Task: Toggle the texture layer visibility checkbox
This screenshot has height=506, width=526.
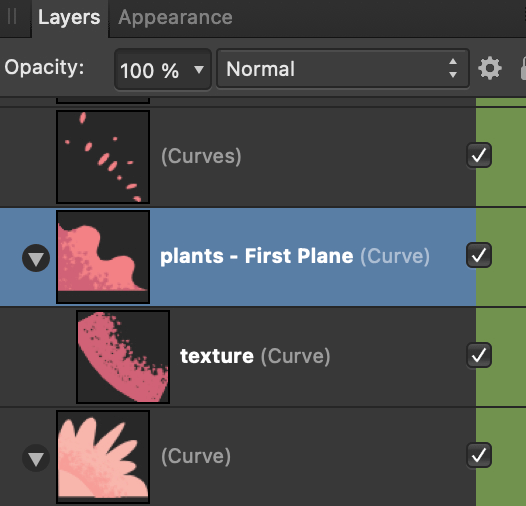Action: tap(479, 355)
